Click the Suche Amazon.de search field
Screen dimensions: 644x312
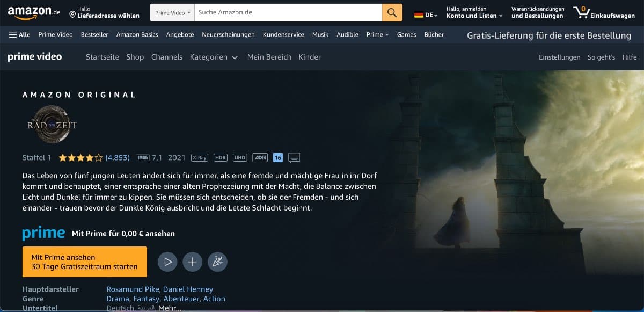pos(288,12)
